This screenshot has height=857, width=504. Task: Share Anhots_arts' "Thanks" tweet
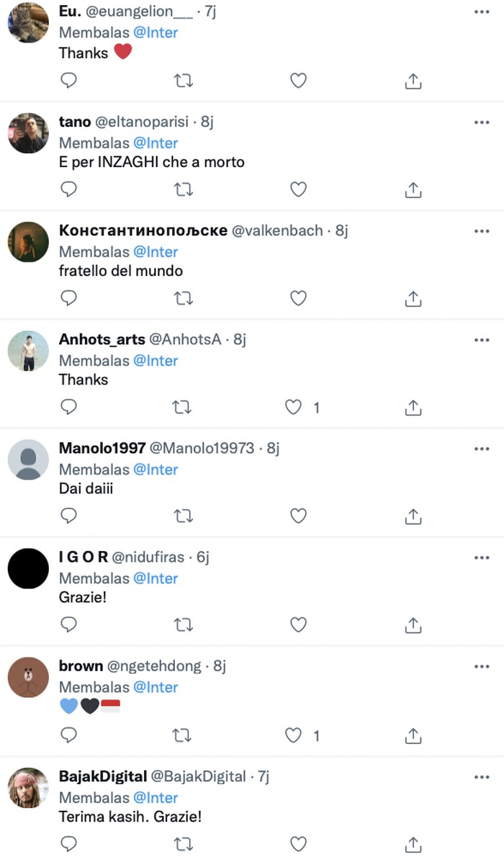point(413,408)
